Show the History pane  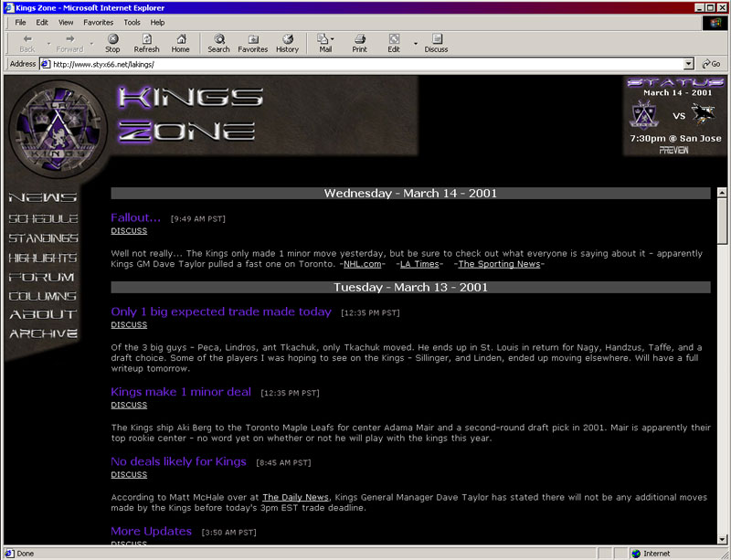coord(287,43)
